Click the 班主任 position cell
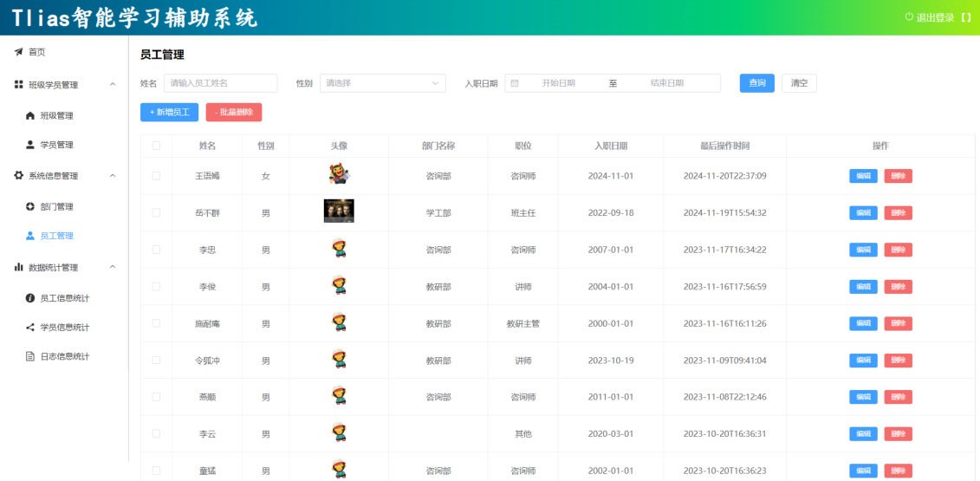The height and width of the screenshot is (481, 980). 523,212
